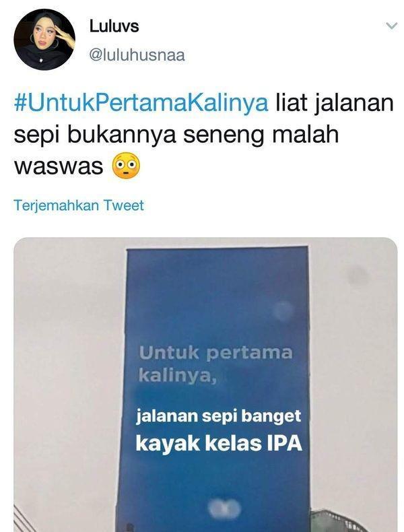Screen dimensions: 404x532
Task: Click the power lines in photo corner
Action: click(22, 520)
